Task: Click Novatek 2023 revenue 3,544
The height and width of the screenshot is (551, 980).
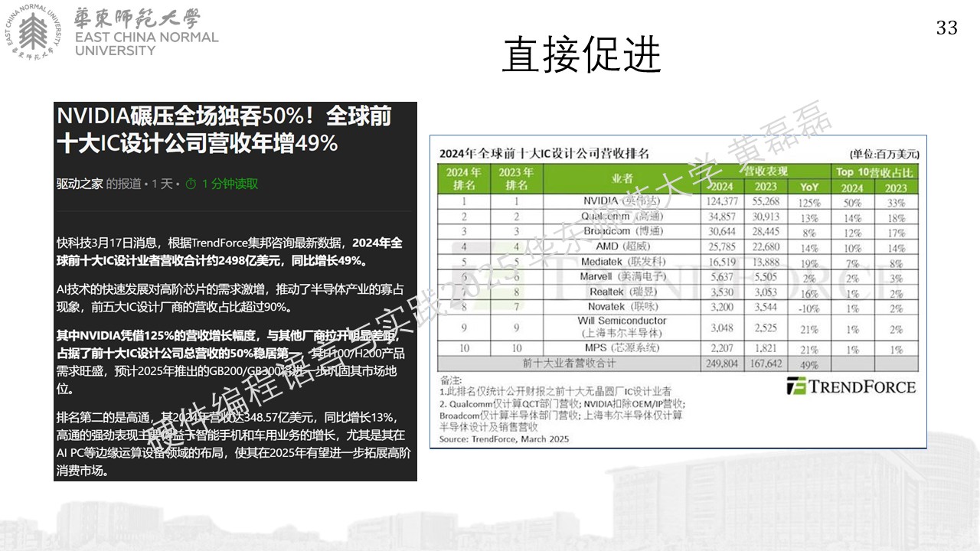Action: pos(767,307)
